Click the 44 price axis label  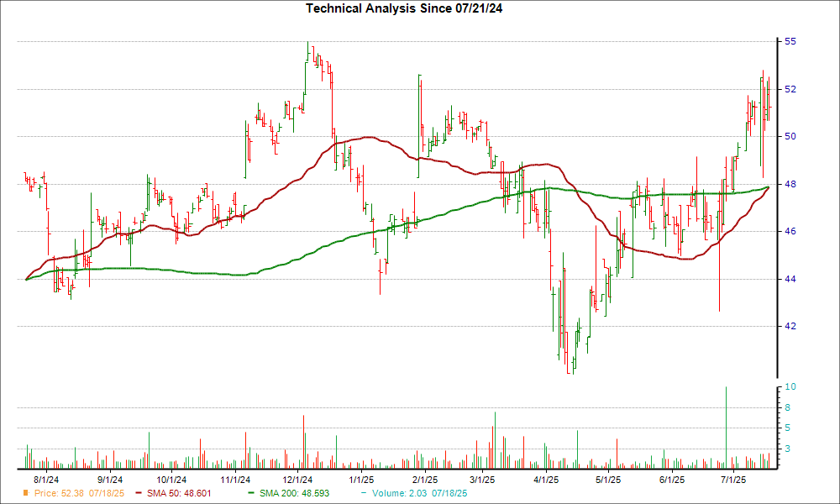pyautogui.click(x=790, y=279)
